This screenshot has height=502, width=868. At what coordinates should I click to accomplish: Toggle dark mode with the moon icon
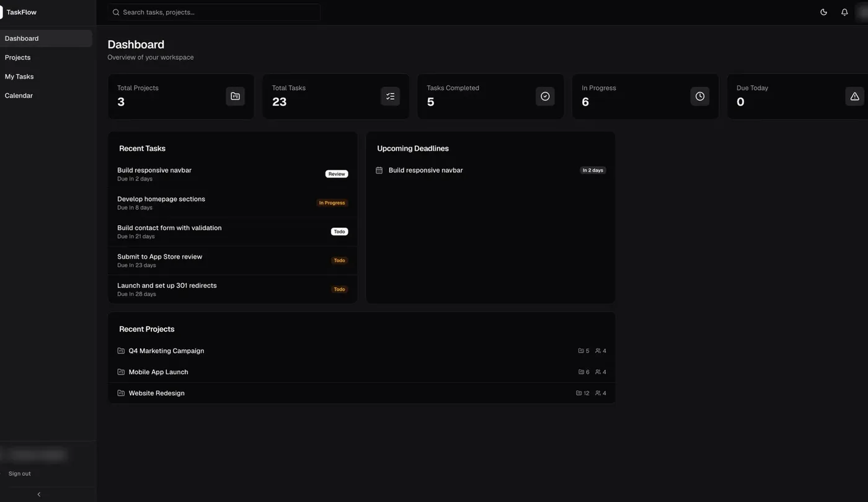coord(823,12)
